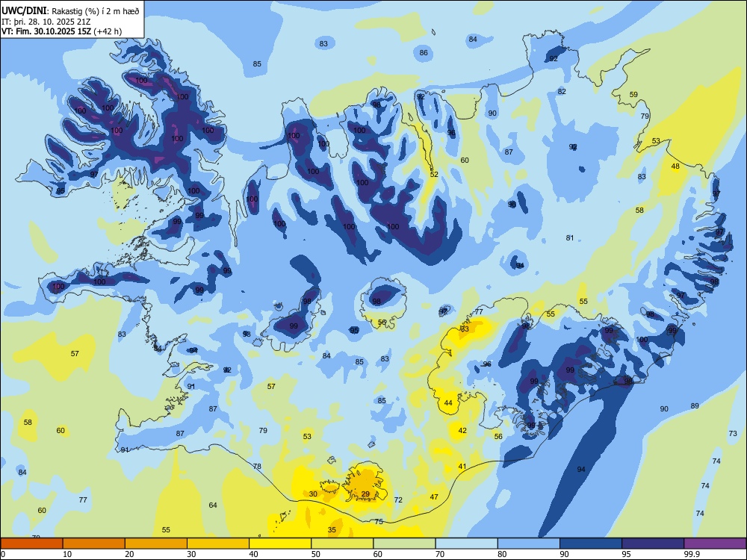
Task: Click the humidity value 42 on the map
Action: (x=462, y=431)
